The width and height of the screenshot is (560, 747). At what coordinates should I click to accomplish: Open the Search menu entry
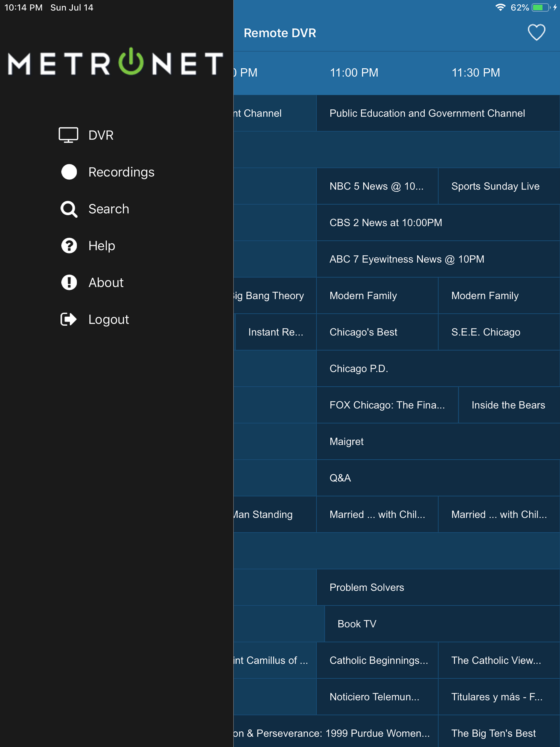(x=109, y=209)
